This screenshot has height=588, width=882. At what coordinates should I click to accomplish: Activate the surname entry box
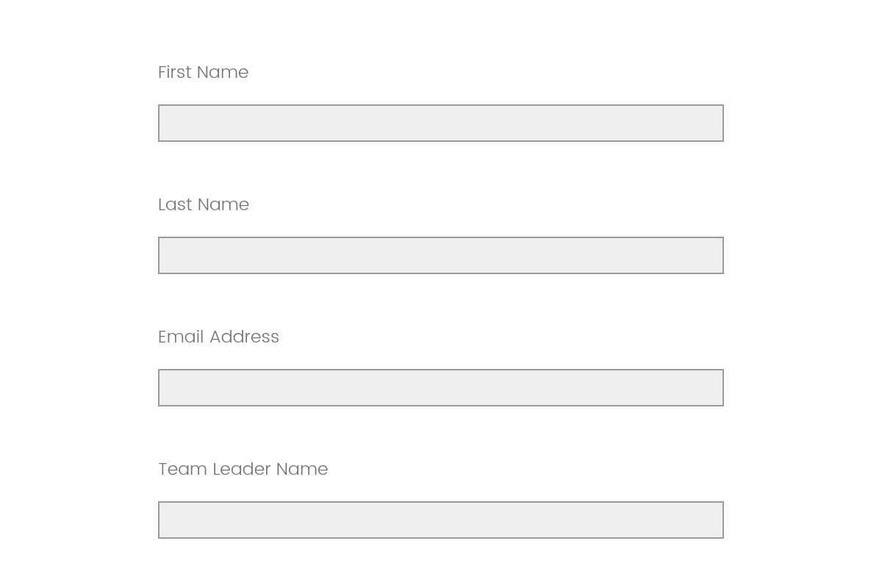click(441, 255)
